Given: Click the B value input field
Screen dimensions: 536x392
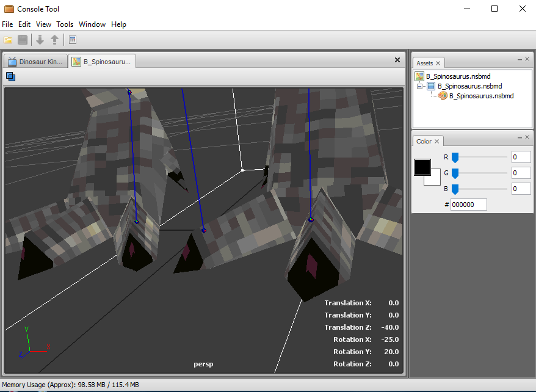Looking at the screenshot, I should coord(521,189).
